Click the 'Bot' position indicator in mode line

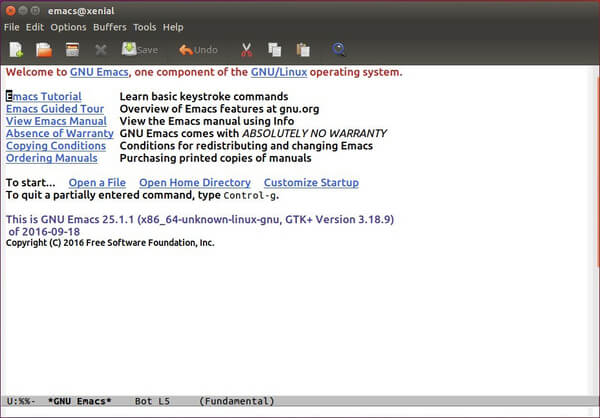coord(143,401)
